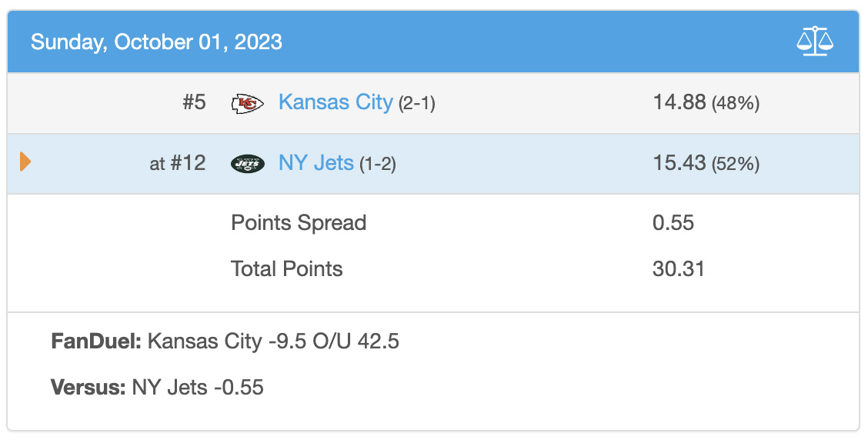Click the Versus NY Jets -0.55 line
Image resolution: width=868 pixels, height=443 pixels.
[157, 387]
